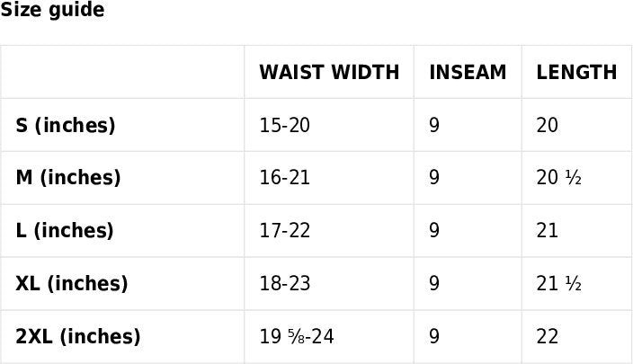Select the inseam value in the S row
Screen dimensions: 633x364
coord(434,126)
